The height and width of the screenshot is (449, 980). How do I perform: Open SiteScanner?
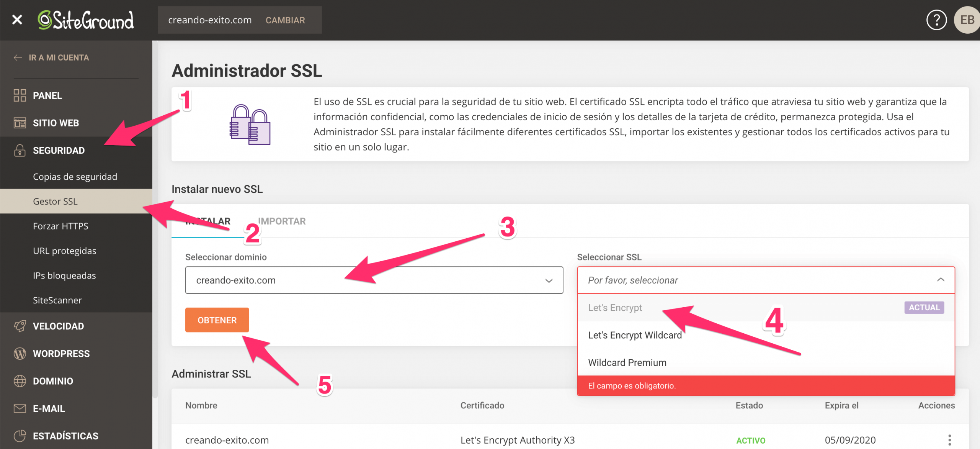click(x=57, y=300)
